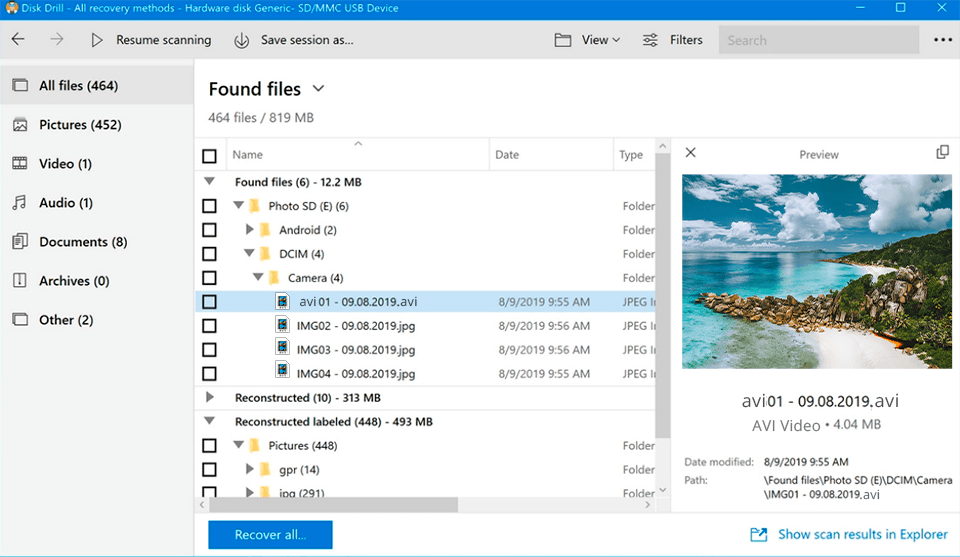
Task: Collapse the Found files (6) group
Action: (x=209, y=181)
